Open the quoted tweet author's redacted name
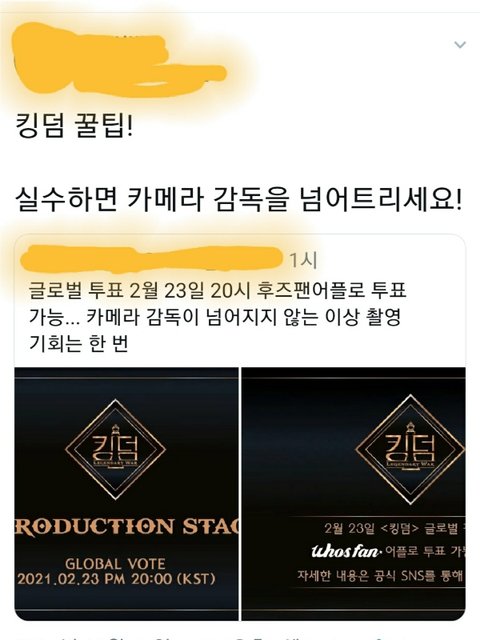The height and width of the screenshot is (640, 480). coord(152,259)
